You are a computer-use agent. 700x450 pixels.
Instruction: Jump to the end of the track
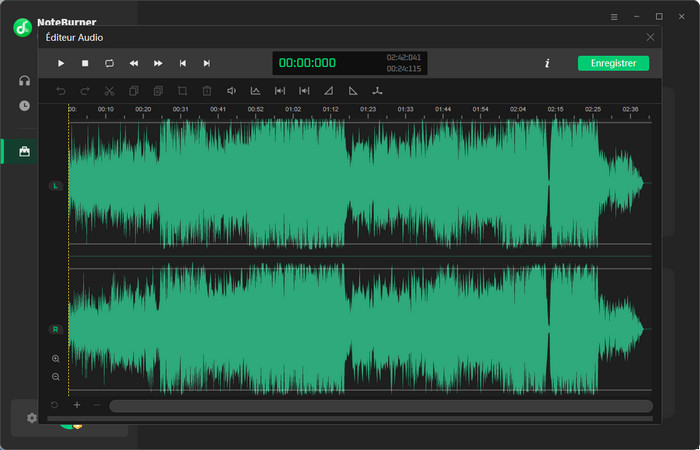pos(207,63)
